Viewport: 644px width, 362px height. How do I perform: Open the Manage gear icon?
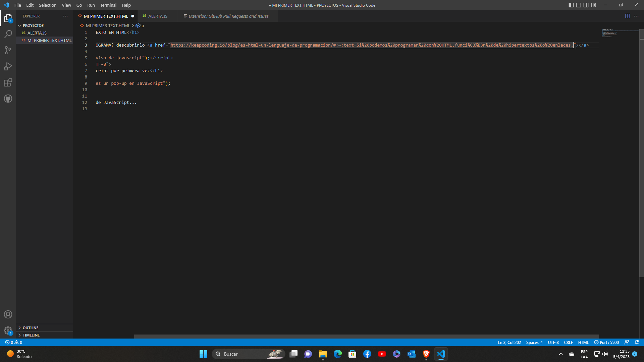[x=8, y=330]
